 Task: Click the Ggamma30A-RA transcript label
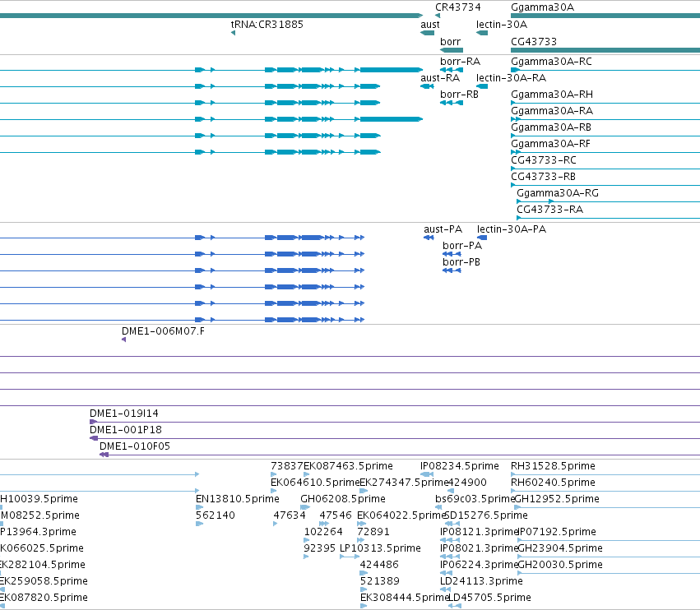pos(551,111)
